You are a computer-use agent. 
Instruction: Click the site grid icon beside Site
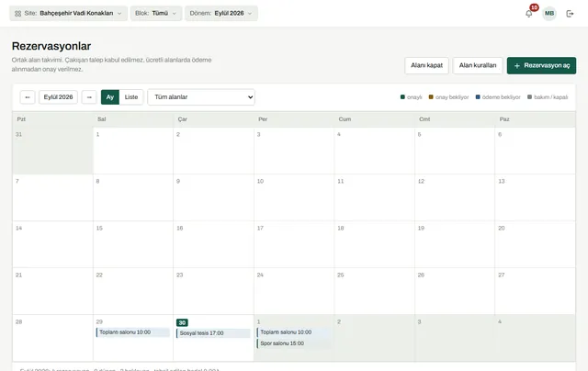click(17, 14)
